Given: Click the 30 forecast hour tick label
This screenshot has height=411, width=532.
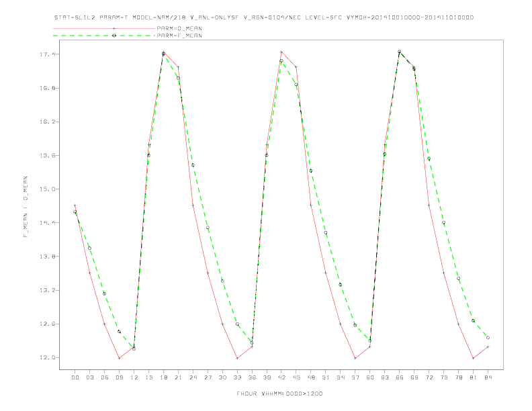Looking at the screenshot, I should point(222,377).
